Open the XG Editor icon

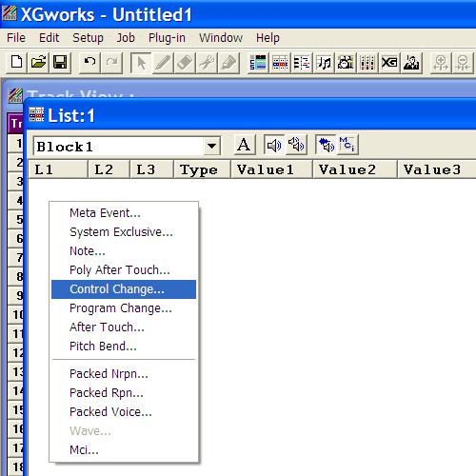389,62
